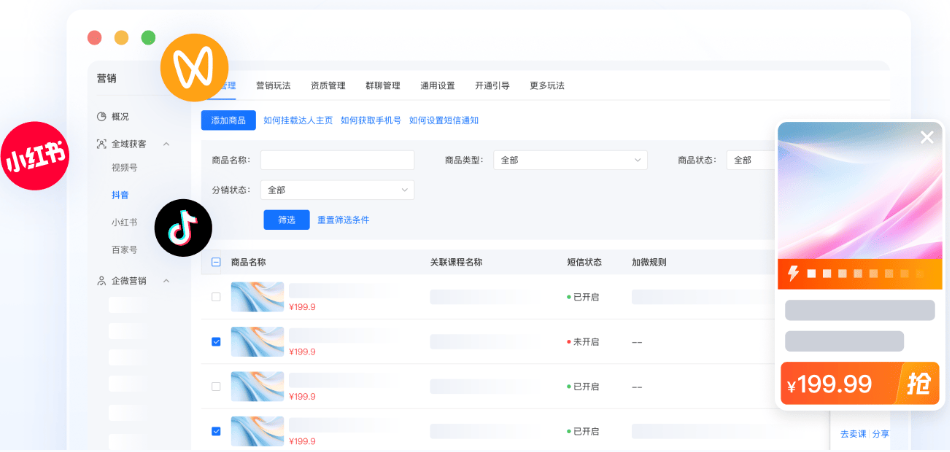Click the yellow macOS minimize button
The image size is (950, 452).
pos(121,38)
